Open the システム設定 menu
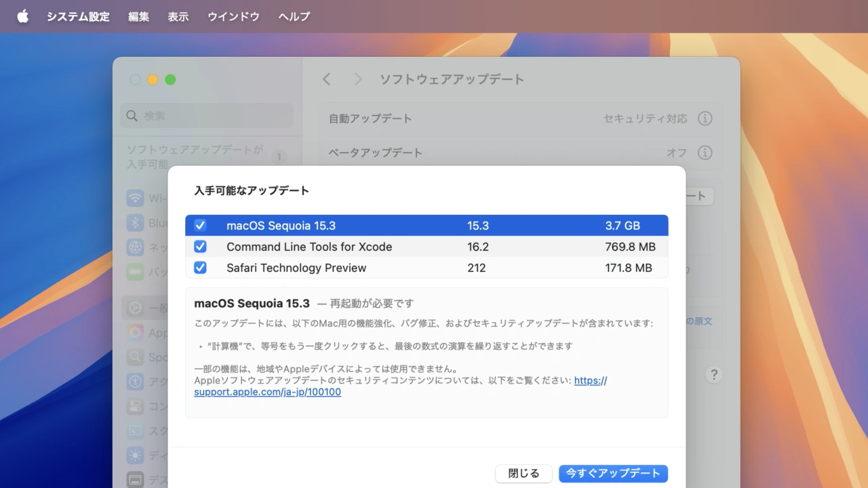Viewport: 868px width, 488px height. (78, 16)
